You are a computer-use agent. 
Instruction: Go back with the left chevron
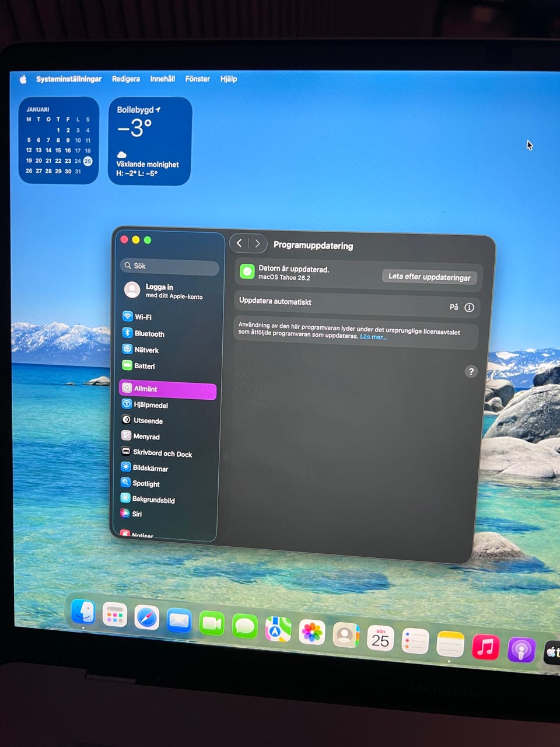click(x=239, y=243)
